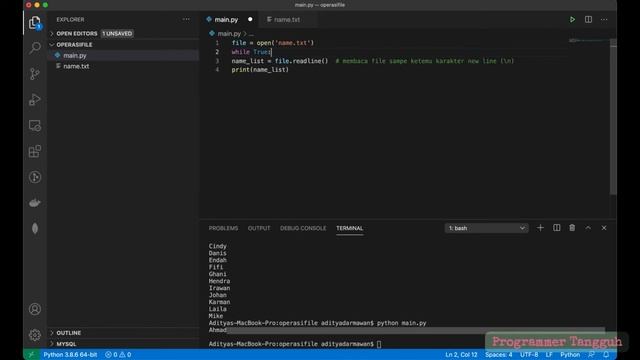The height and width of the screenshot is (360, 640).
Task: Select name.txt in the file explorer
Action: coord(123,66)
